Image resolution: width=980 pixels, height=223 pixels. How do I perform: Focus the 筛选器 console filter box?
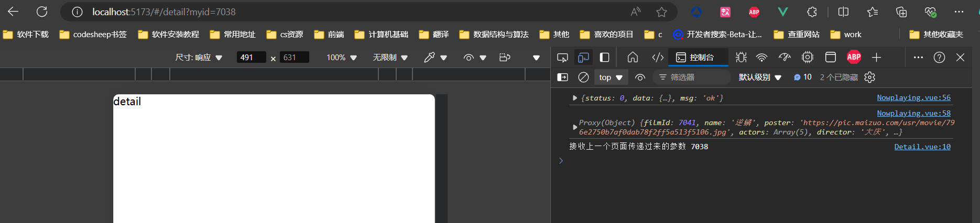[x=692, y=77]
